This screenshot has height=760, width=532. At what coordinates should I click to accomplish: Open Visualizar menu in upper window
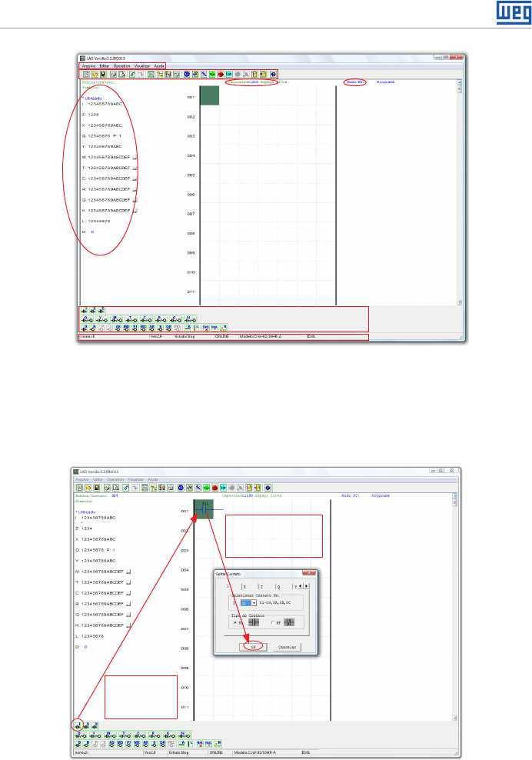pyautogui.click(x=142, y=66)
